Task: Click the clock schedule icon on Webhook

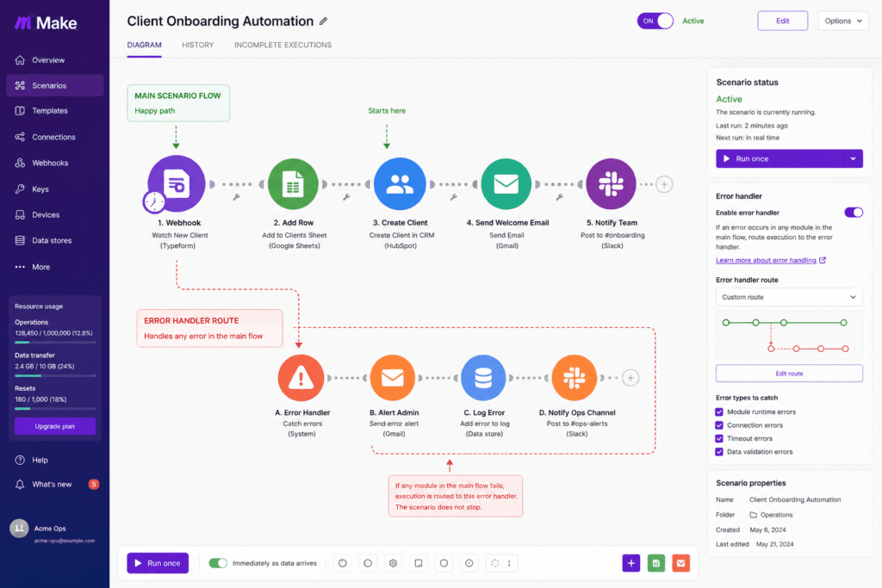Action: point(153,201)
